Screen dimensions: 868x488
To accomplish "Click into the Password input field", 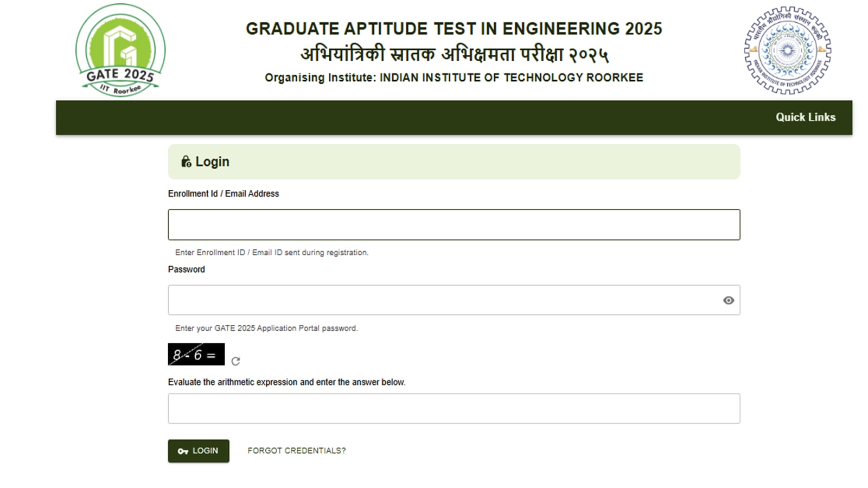I will point(445,300).
